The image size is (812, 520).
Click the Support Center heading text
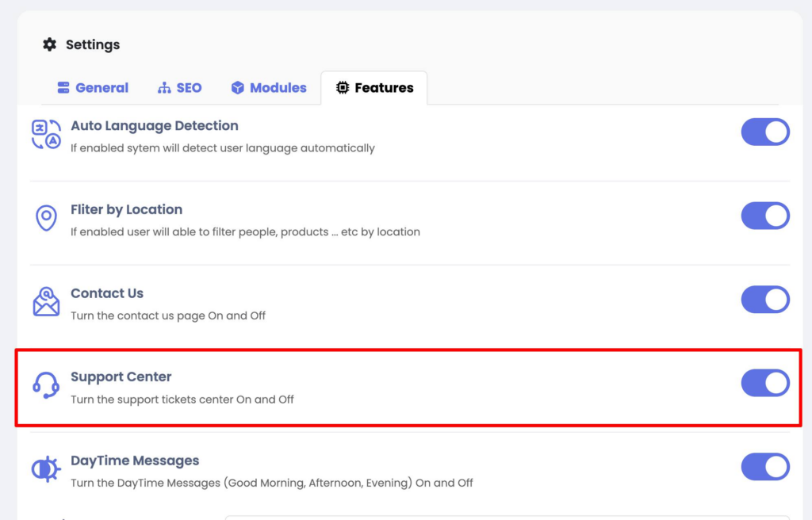click(121, 377)
